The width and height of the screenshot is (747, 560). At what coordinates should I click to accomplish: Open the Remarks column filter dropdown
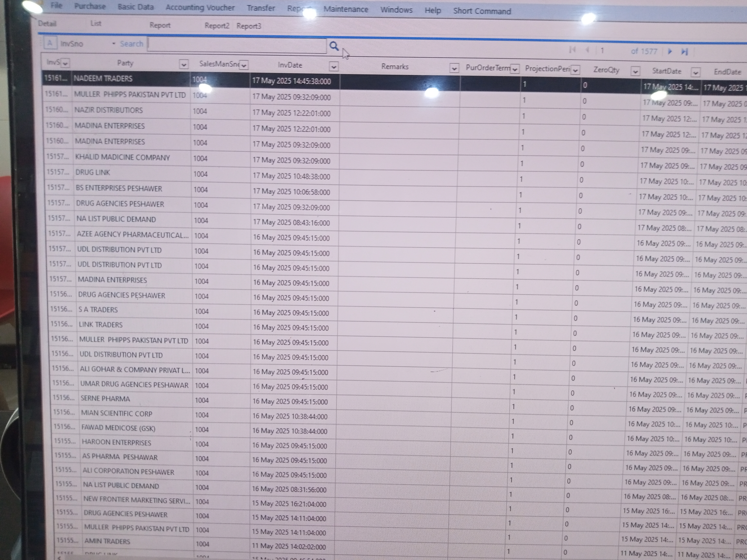(x=454, y=69)
